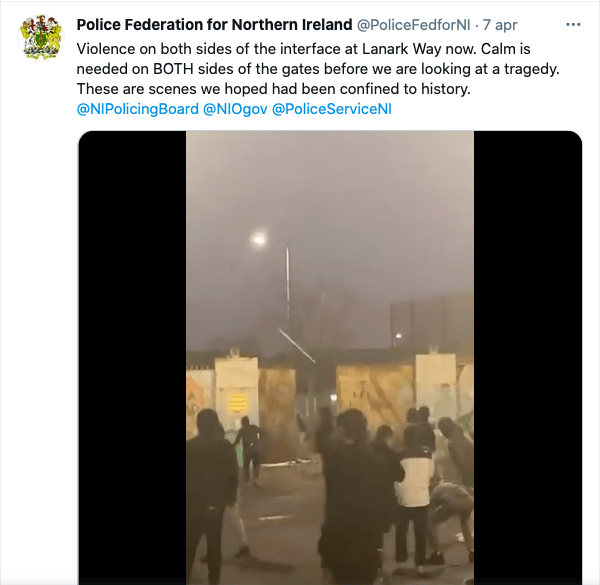
Task: Click the bright street light in the video
Action: tap(259, 240)
